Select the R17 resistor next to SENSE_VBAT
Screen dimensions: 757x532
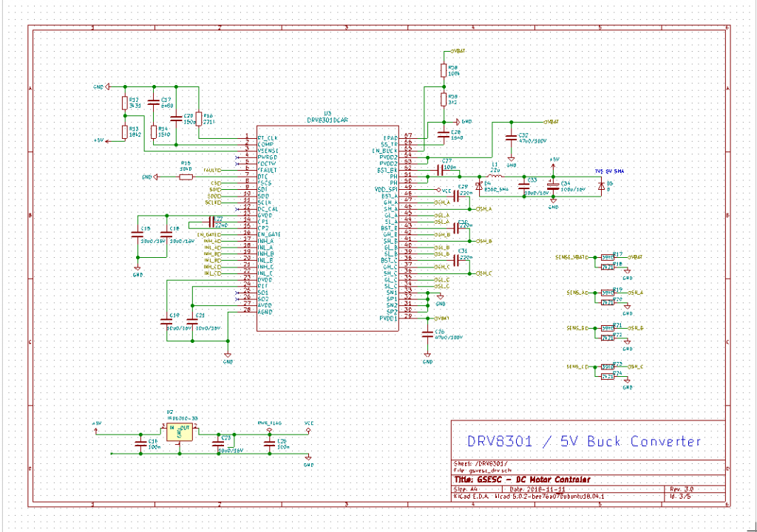pos(608,257)
